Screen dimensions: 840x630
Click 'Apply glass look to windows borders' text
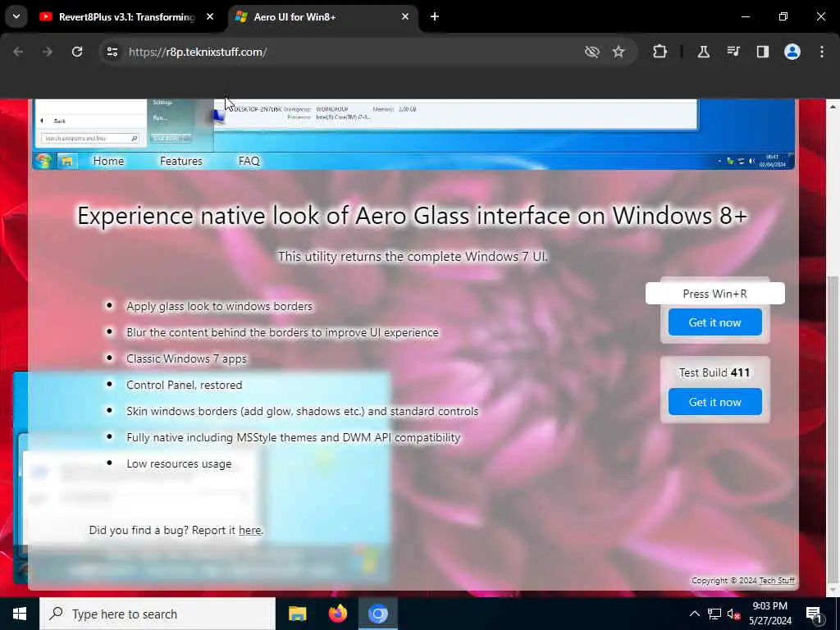pos(219,307)
